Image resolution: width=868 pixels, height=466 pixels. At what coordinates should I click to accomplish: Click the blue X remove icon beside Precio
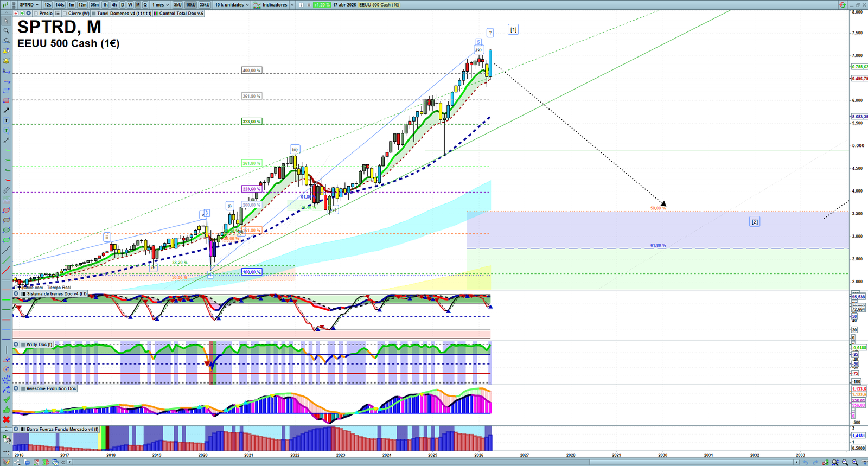tap(28, 14)
